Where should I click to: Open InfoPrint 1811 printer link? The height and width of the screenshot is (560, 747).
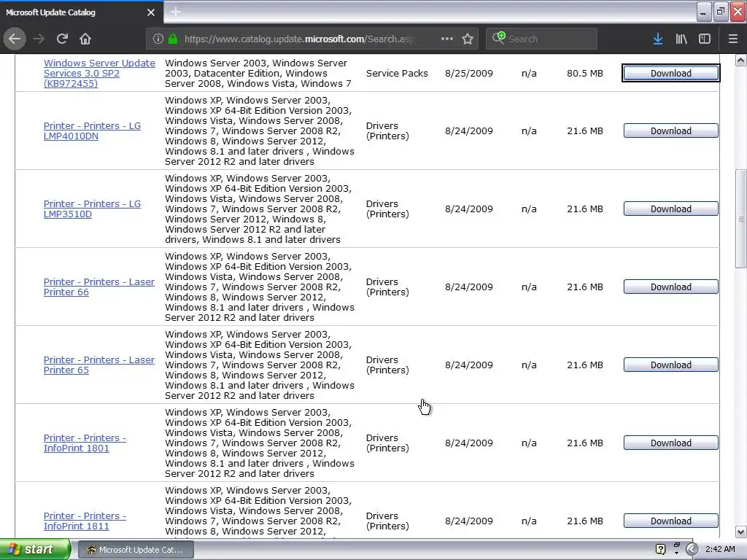point(85,521)
